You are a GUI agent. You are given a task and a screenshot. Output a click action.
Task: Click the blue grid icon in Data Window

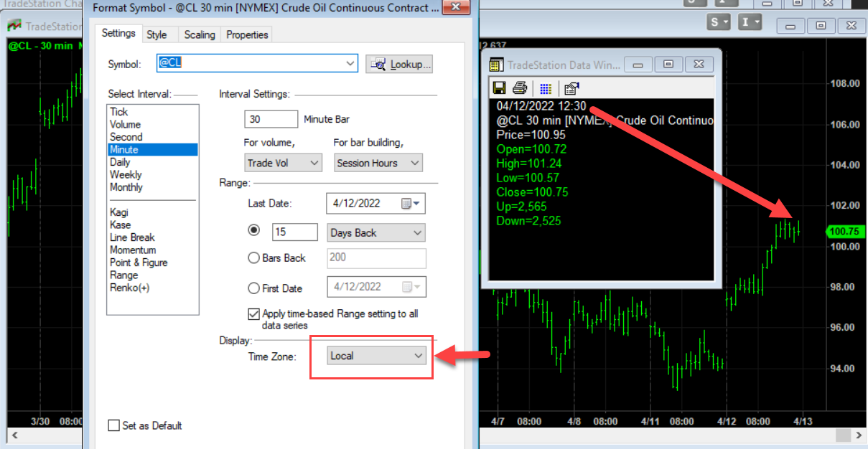point(546,88)
